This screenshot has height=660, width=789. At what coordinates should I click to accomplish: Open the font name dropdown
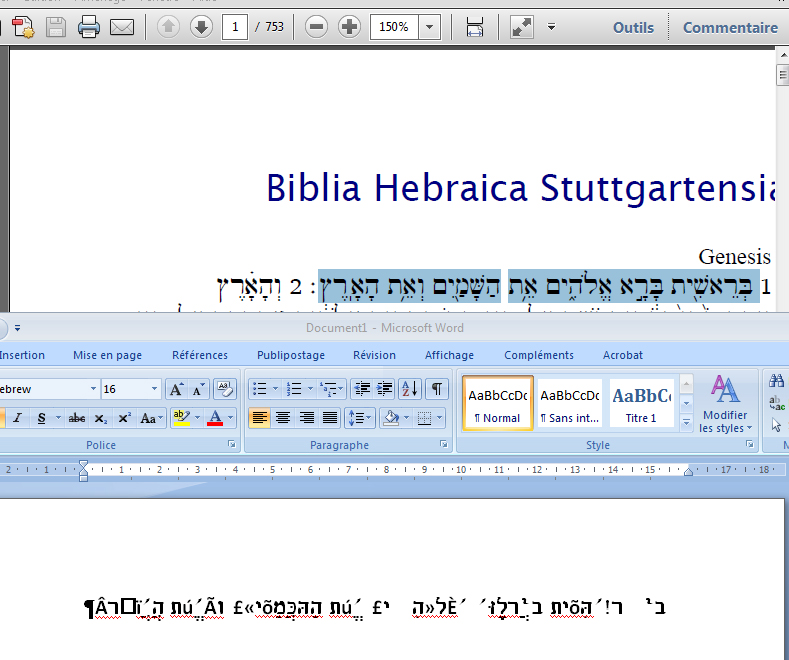point(93,389)
